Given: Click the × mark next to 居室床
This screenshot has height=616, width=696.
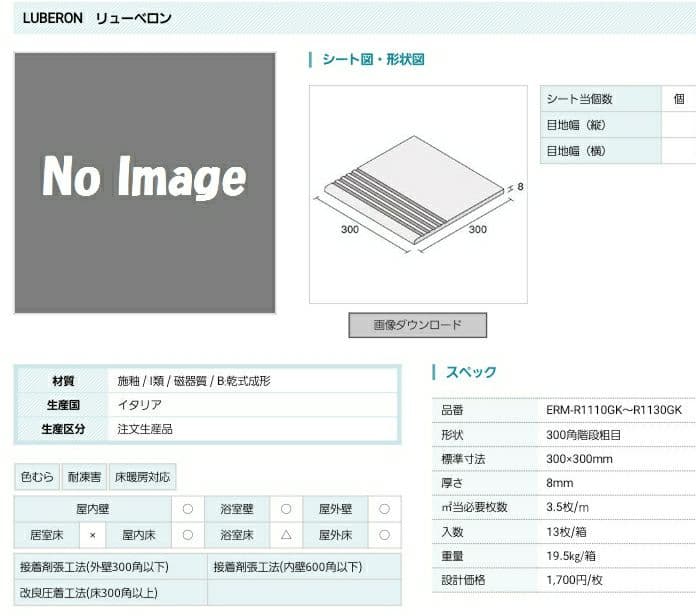Looking at the screenshot, I should [x=92, y=536].
